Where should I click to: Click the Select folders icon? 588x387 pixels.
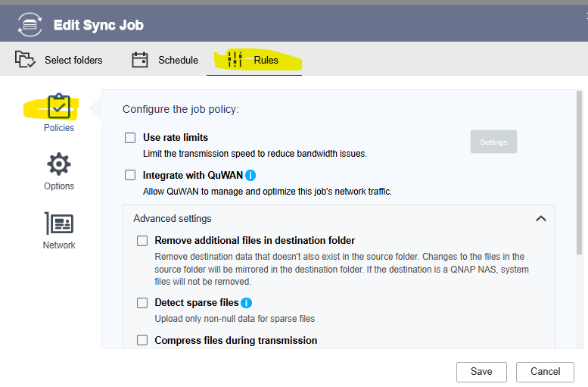(25, 60)
